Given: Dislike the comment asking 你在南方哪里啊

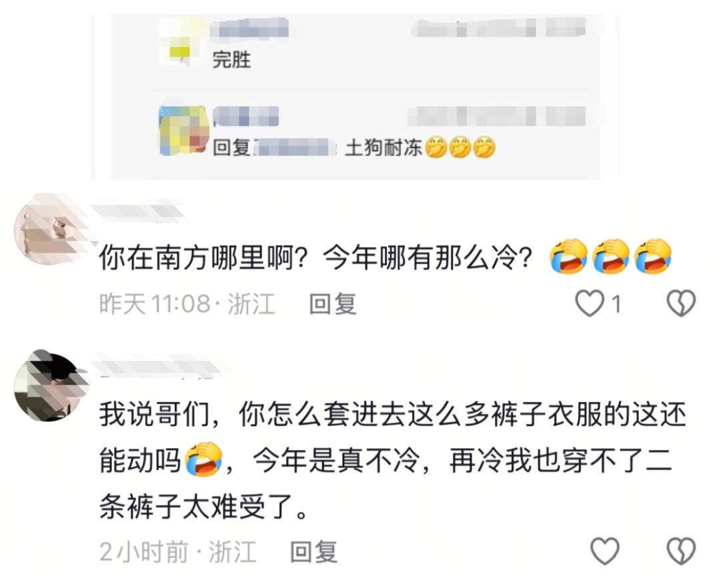Looking at the screenshot, I should 680,303.
